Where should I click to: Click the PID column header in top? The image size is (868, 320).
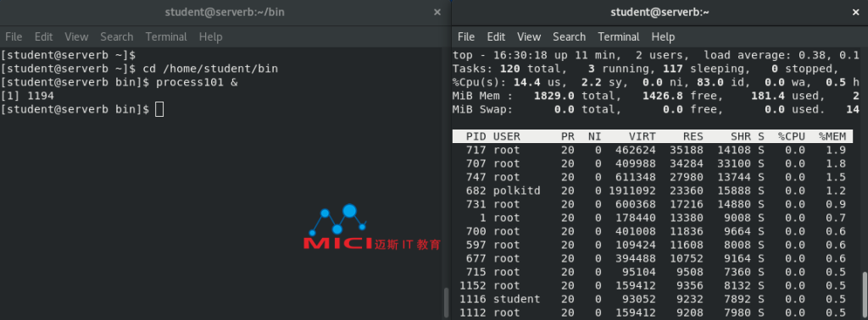click(476, 136)
